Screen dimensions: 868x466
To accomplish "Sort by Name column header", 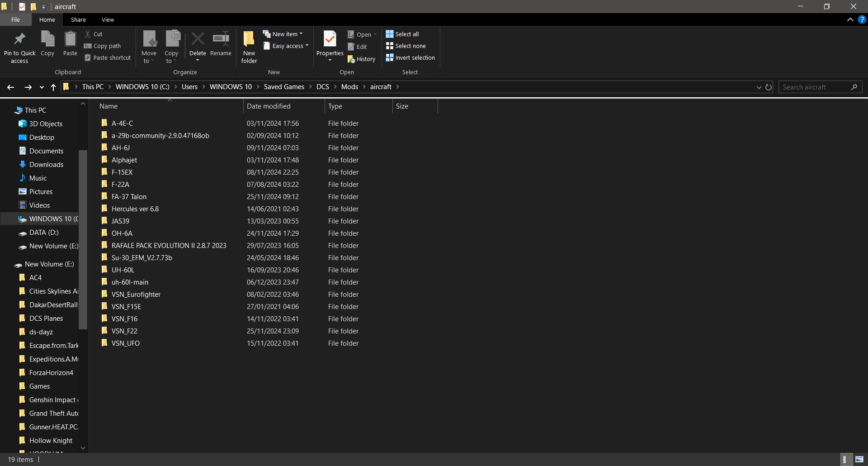I will (170, 106).
